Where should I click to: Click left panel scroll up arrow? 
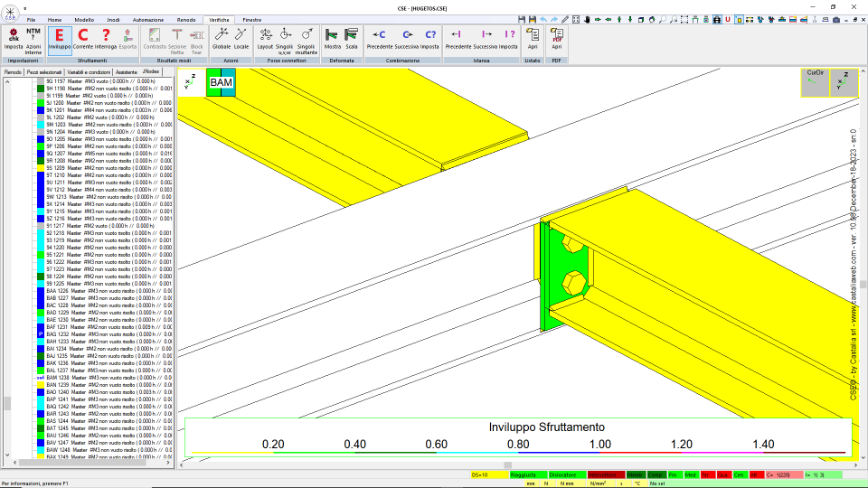pos(7,81)
